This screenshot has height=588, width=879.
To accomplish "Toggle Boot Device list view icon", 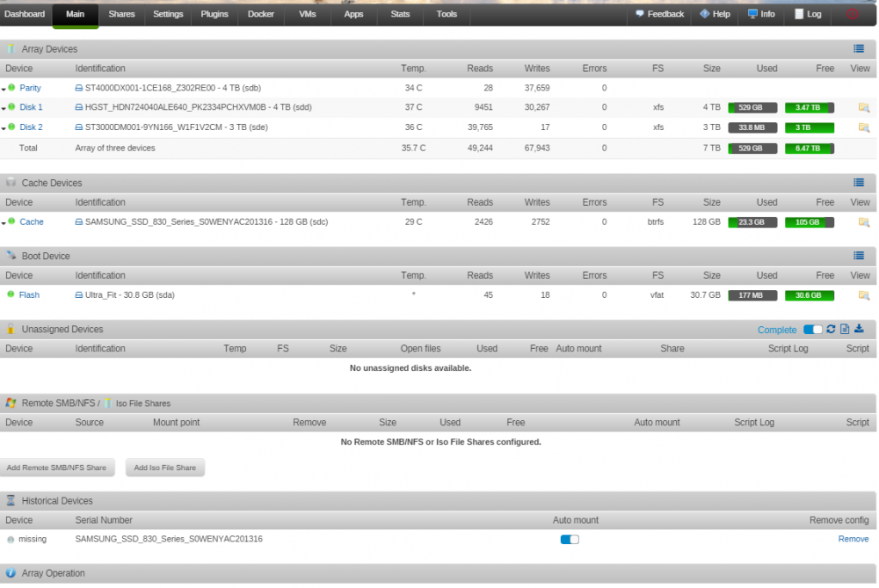I will click(858, 256).
